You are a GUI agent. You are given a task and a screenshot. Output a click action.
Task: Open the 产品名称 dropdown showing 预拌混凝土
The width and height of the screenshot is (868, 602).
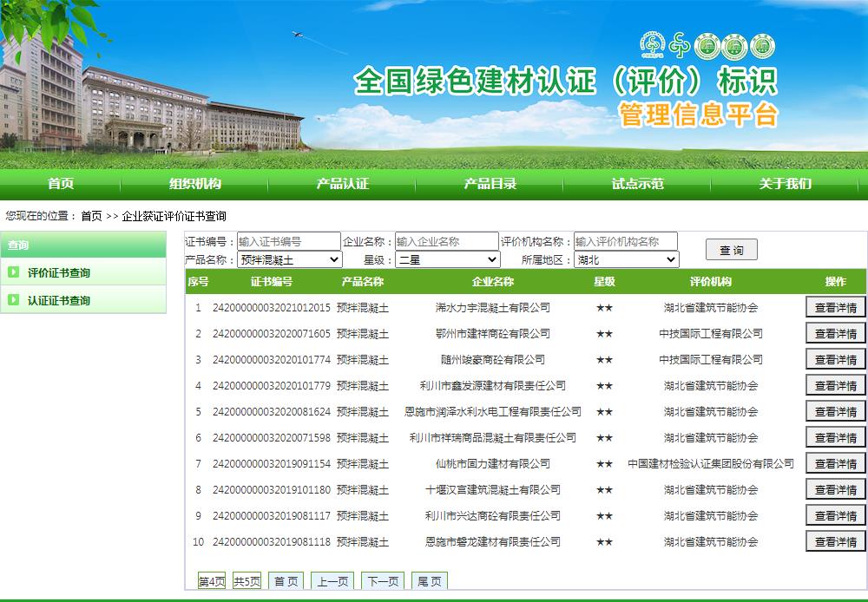click(x=290, y=259)
